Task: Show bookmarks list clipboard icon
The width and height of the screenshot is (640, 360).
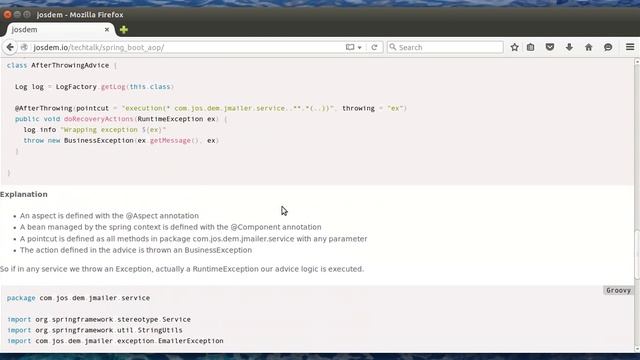Action: (531, 47)
